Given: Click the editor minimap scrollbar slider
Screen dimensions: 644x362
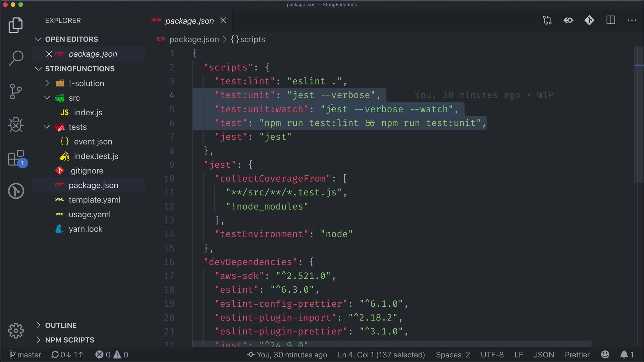Looking at the screenshot, I should (639, 114).
